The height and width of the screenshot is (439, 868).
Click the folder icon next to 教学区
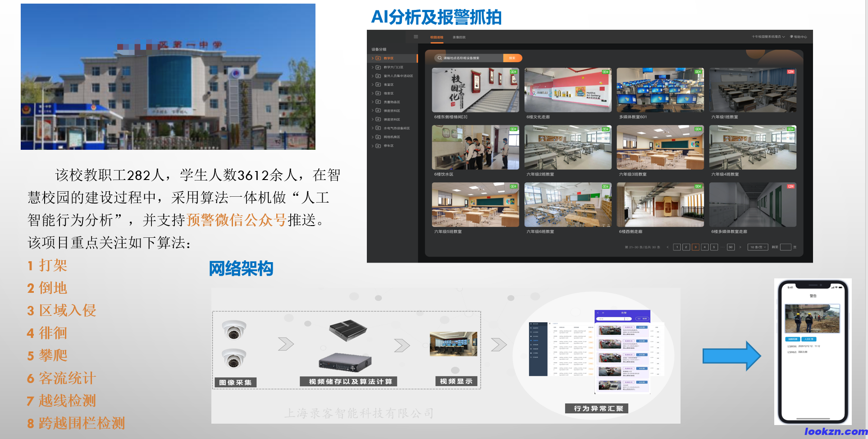coord(378,59)
